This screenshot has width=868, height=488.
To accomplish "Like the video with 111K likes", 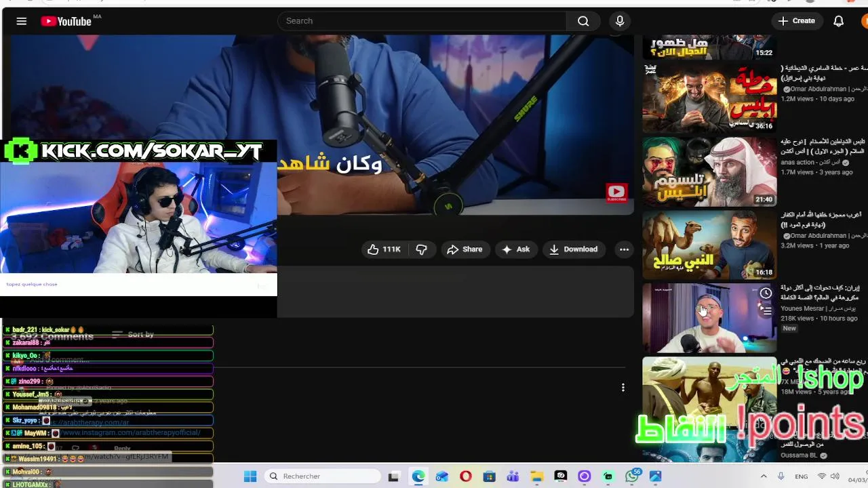I will pos(384,249).
